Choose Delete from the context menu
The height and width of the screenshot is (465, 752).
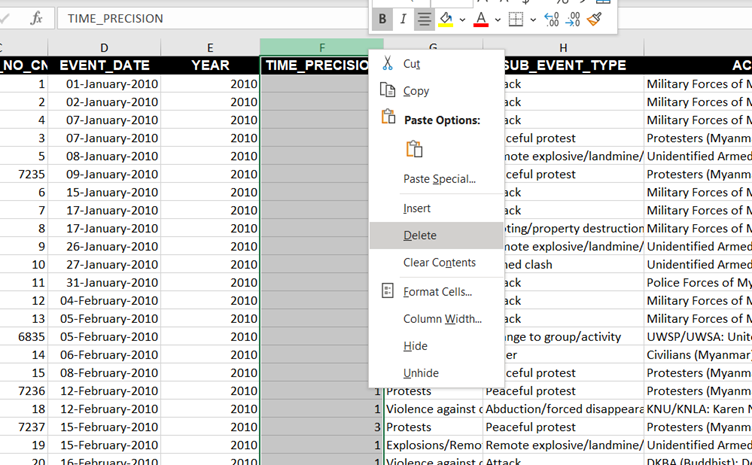click(420, 235)
